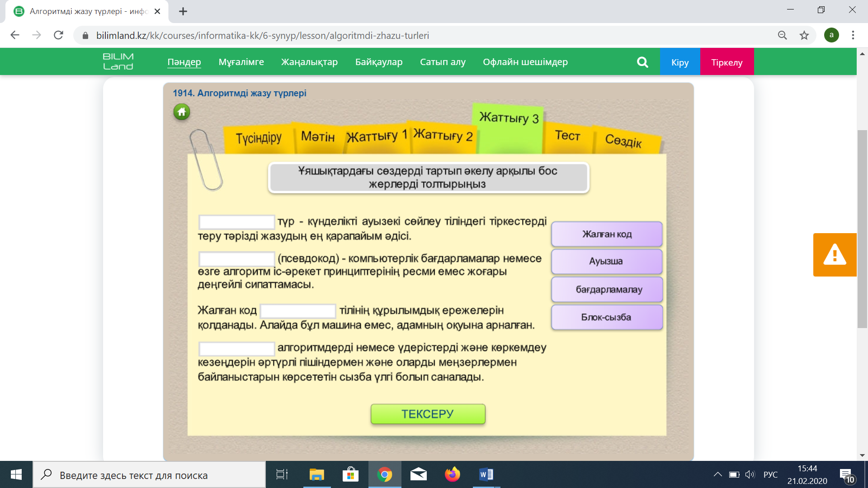Click the Тіркелу button
868x488 pixels.
pos(726,62)
